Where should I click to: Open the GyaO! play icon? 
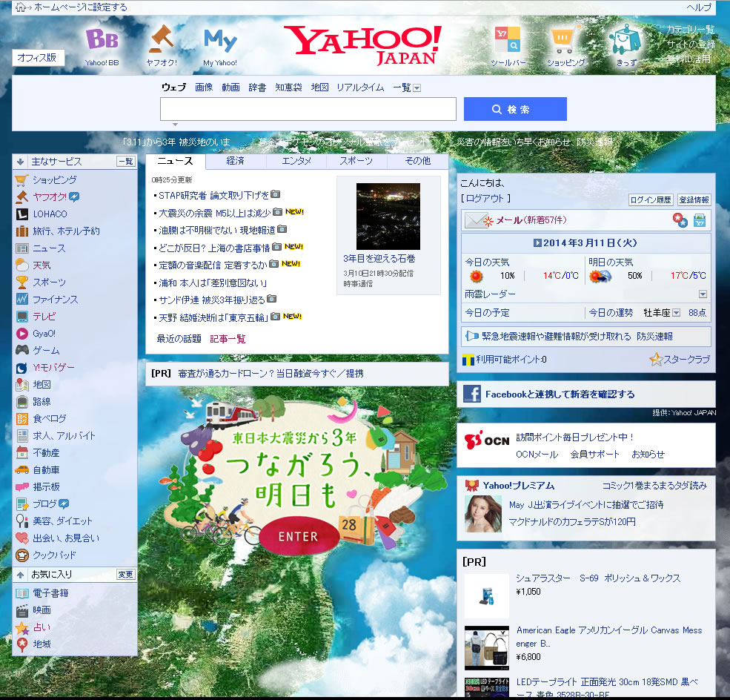pos(22,334)
